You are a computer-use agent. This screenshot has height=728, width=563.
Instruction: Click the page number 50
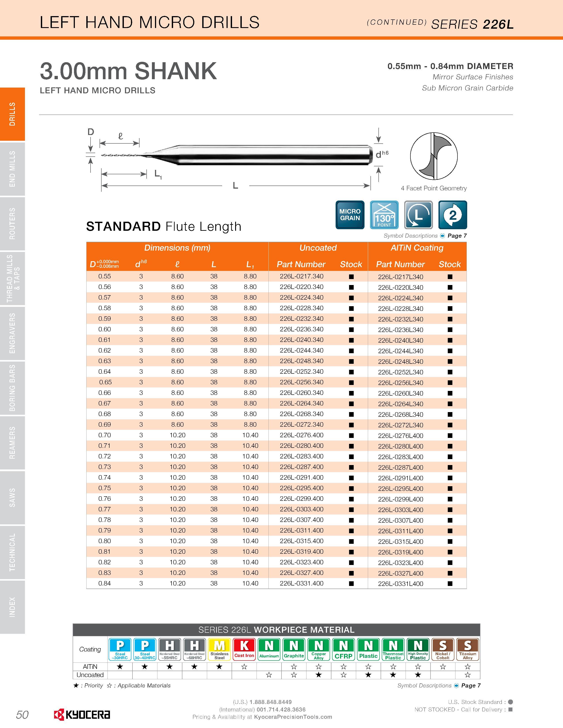(x=22, y=715)
